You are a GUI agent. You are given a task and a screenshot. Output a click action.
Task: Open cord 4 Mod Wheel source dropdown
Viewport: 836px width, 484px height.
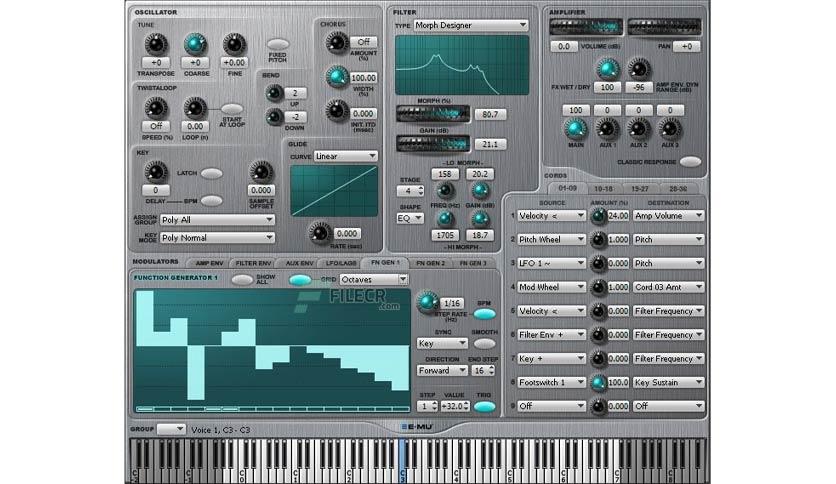point(552,287)
